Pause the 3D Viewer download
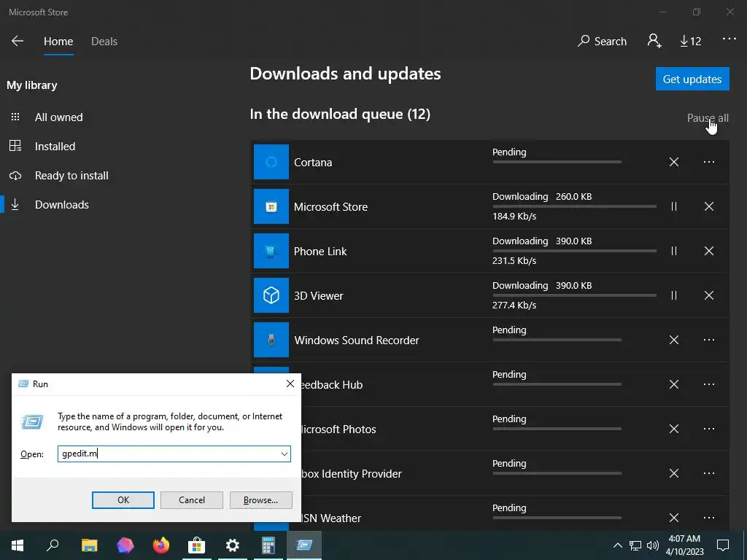This screenshot has height=560, width=747. click(x=673, y=295)
